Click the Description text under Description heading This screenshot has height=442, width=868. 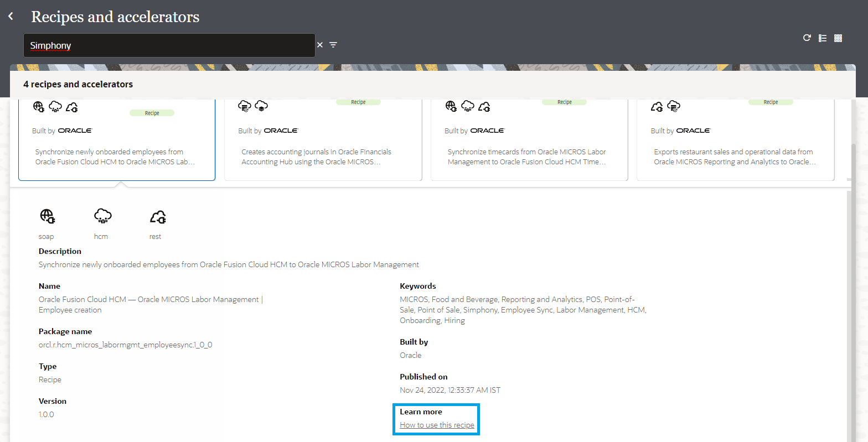229,264
